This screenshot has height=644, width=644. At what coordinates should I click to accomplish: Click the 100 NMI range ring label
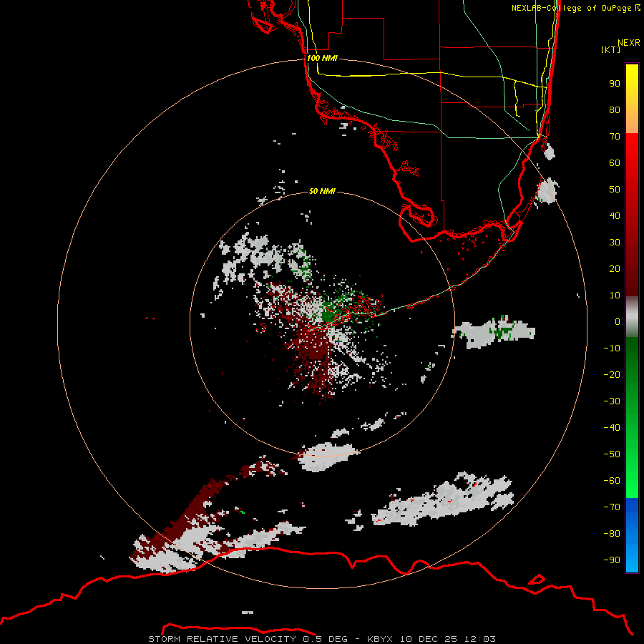pos(322,58)
